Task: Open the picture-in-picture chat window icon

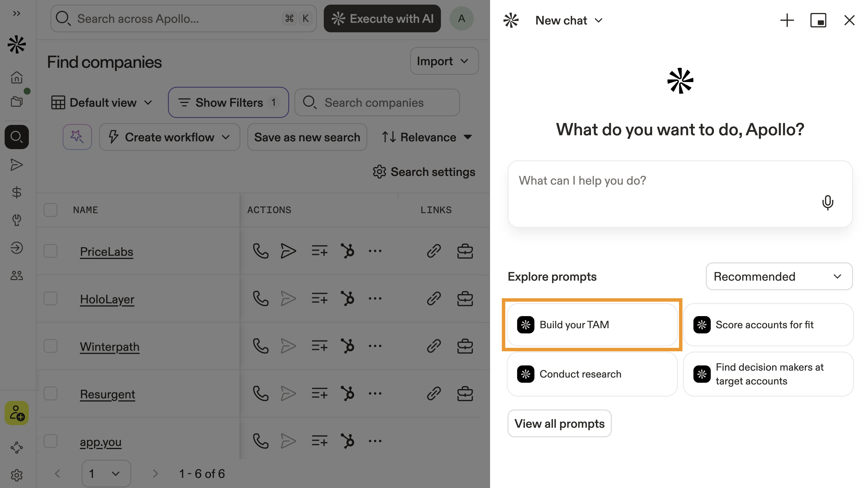Action: [x=818, y=20]
